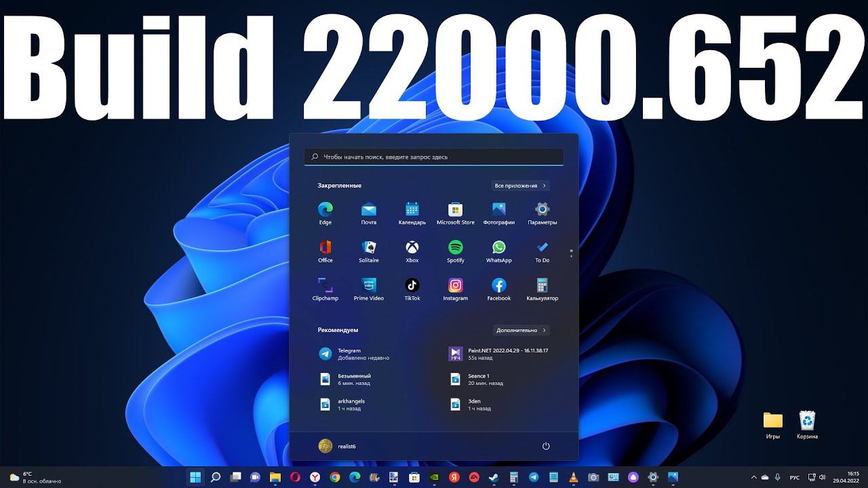Open Параметры from the pinned apps
The height and width of the screenshot is (488, 868).
pyautogui.click(x=542, y=213)
